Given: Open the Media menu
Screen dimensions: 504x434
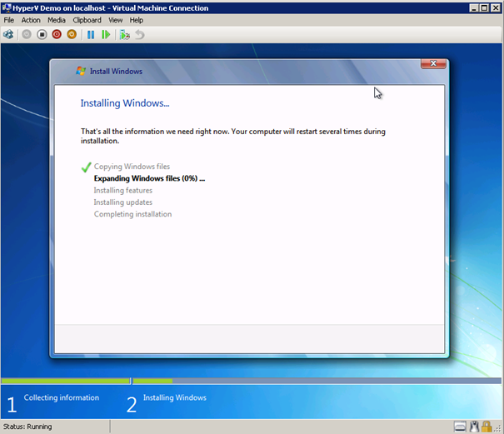Looking at the screenshot, I should 57,20.
